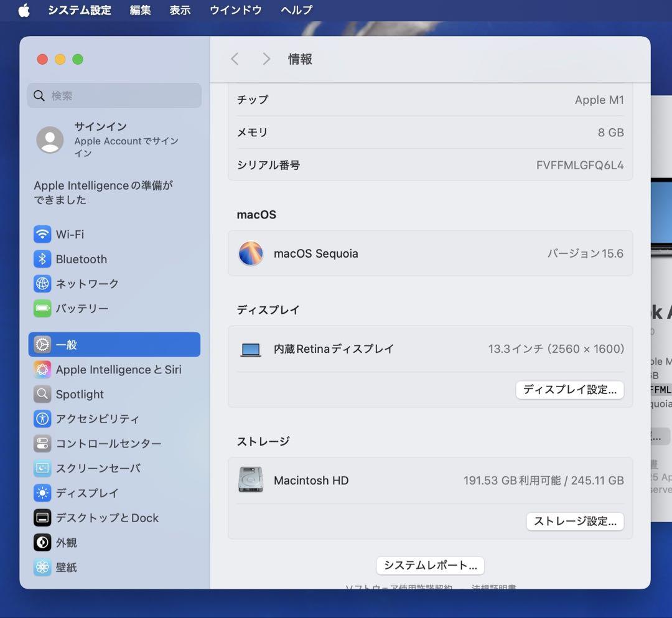Click the バッテリー battery icon

(x=42, y=309)
